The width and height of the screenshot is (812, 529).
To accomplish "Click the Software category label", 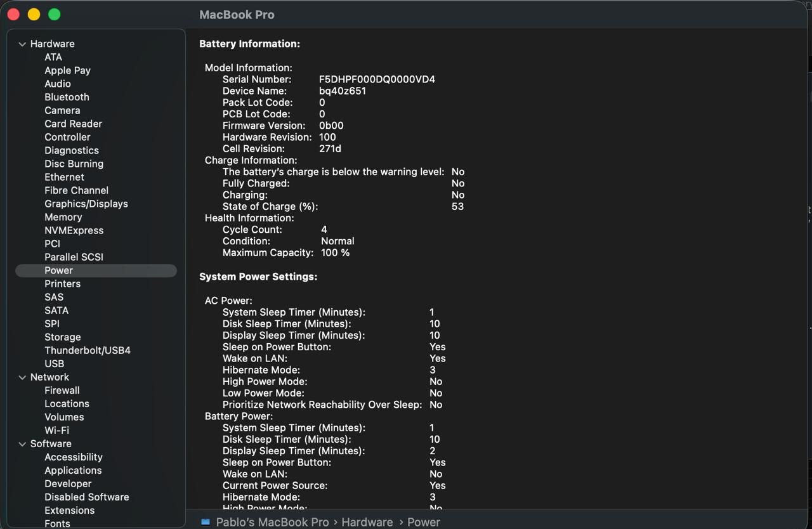I will pyautogui.click(x=51, y=443).
